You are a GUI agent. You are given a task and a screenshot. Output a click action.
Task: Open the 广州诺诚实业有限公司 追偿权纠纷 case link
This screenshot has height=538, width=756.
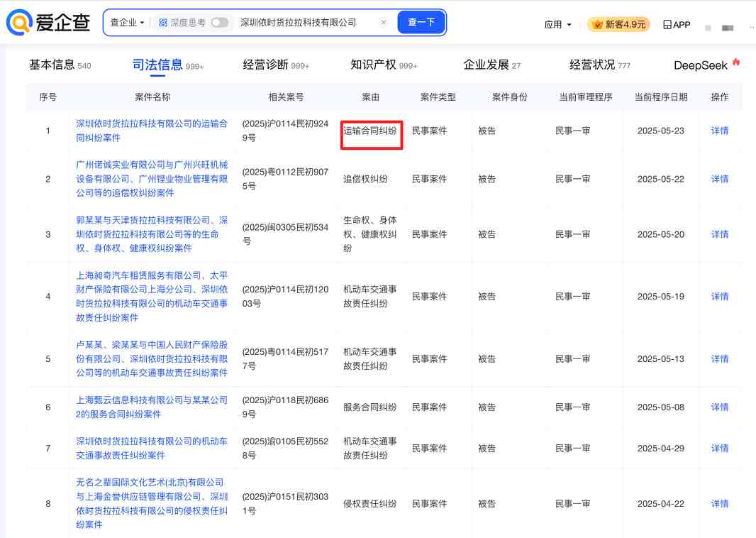point(152,179)
